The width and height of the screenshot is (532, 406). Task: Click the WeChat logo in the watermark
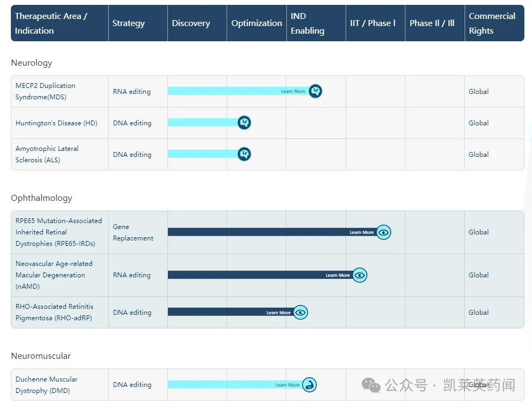pos(371,386)
